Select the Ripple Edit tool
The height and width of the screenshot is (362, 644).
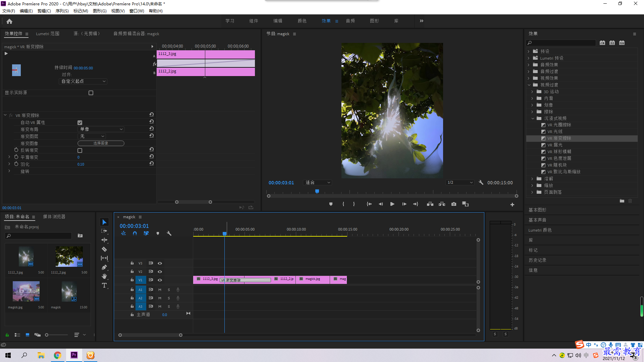[104, 240]
